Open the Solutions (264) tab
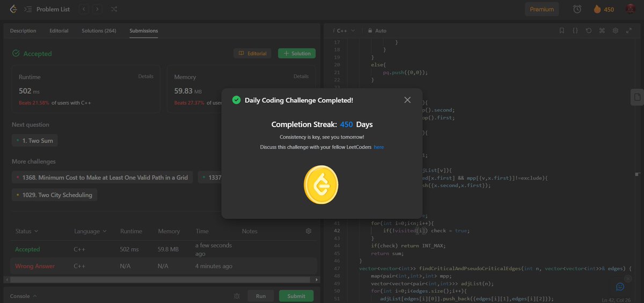 click(99, 31)
